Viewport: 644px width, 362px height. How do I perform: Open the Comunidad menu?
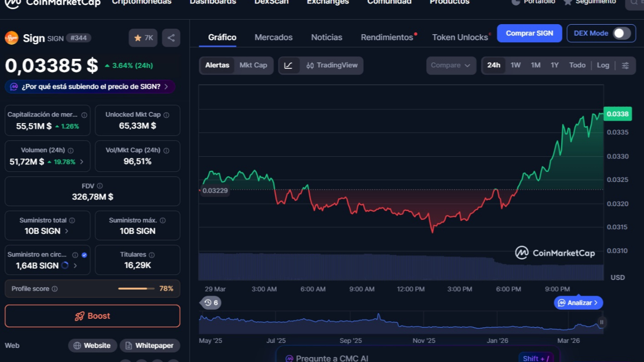[389, 2]
